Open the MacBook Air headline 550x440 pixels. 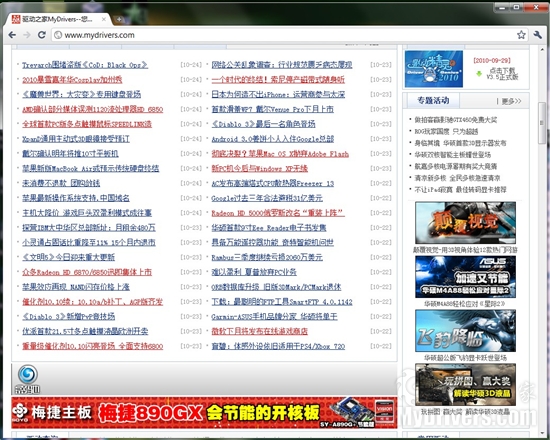(x=90, y=168)
